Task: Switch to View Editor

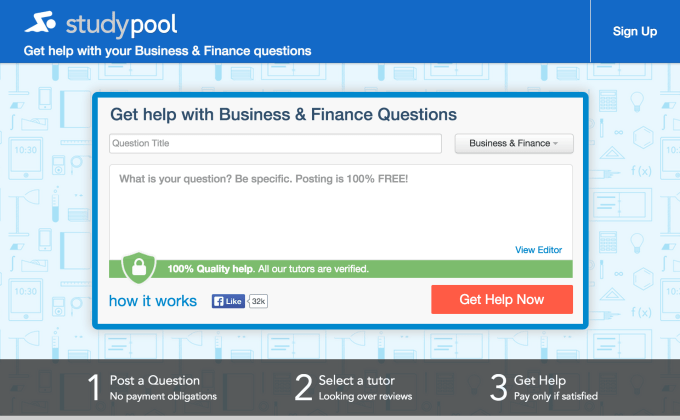Action: click(538, 250)
